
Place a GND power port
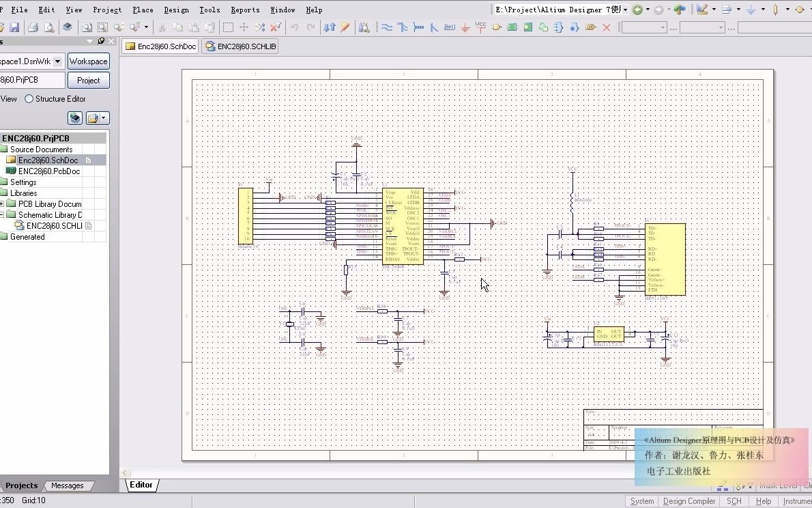(467, 27)
